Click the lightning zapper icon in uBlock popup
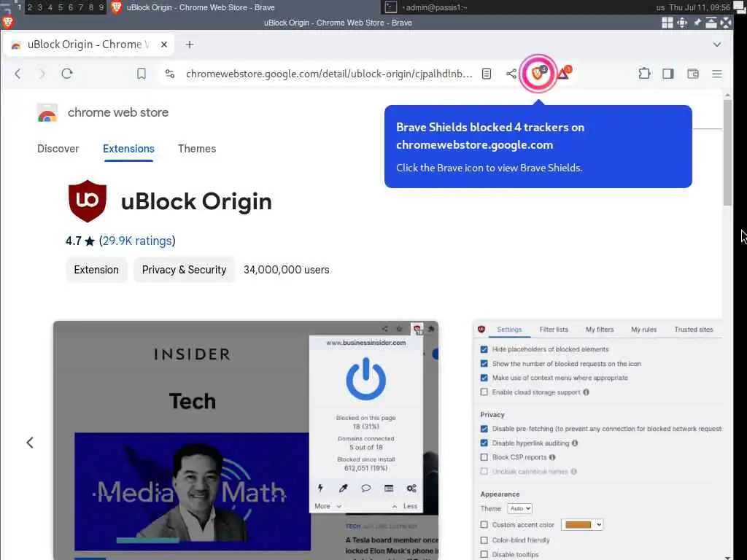 (320, 488)
